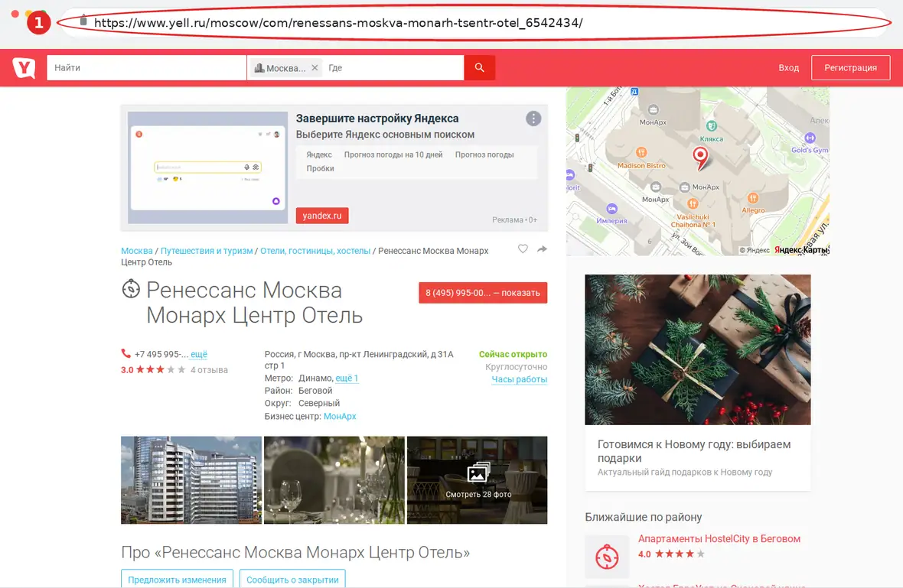Click Сообщить о закрытии button

292,579
